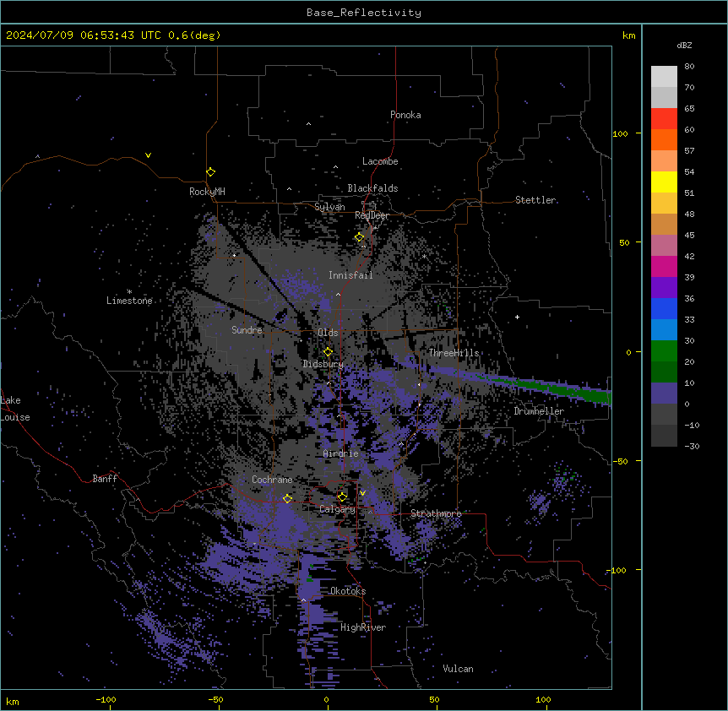The image size is (728, 711).
Task: Select the Airdrie label
Action: pos(341,453)
